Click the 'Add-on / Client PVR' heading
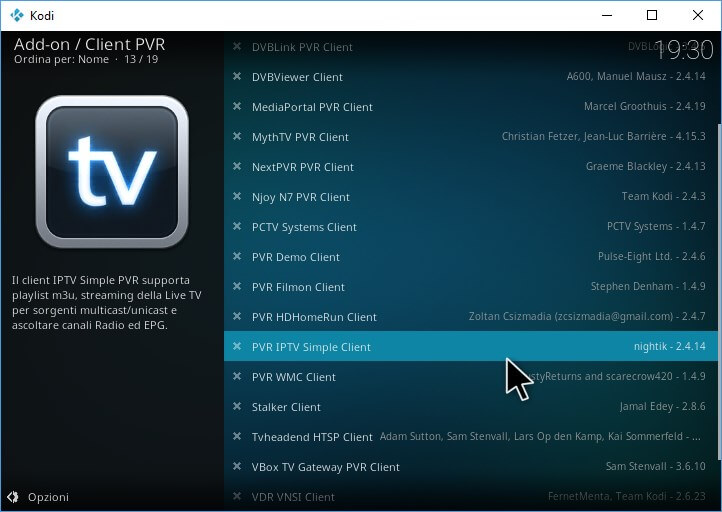Image resolution: width=722 pixels, height=512 pixels. click(89, 44)
